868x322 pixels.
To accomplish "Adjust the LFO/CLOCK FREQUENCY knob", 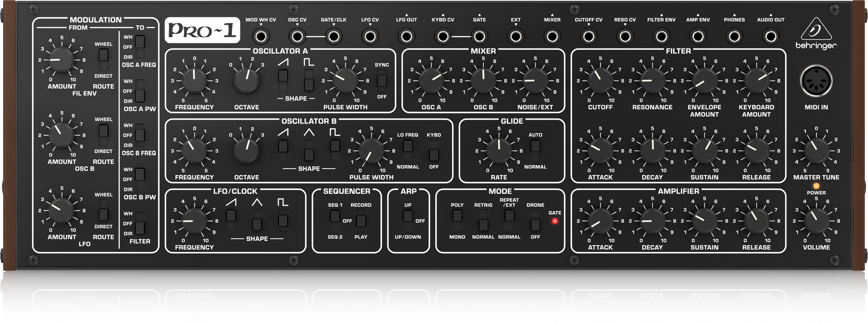I will pos(194,221).
